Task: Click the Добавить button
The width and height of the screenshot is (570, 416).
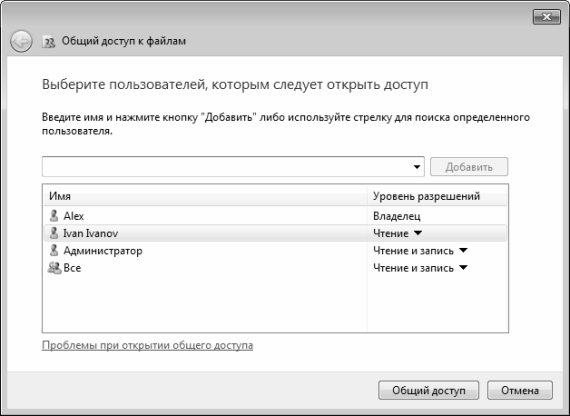Action: click(x=469, y=167)
